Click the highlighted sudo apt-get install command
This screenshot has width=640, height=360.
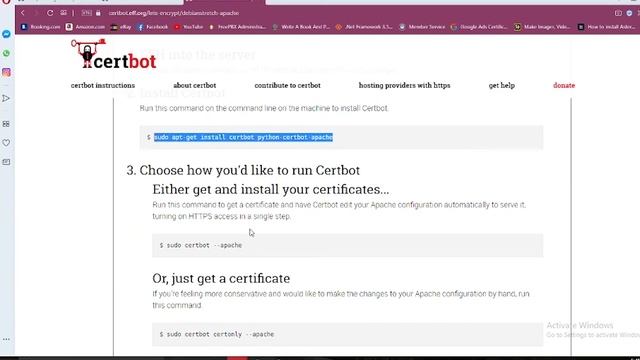pyautogui.click(x=243, y=137)
